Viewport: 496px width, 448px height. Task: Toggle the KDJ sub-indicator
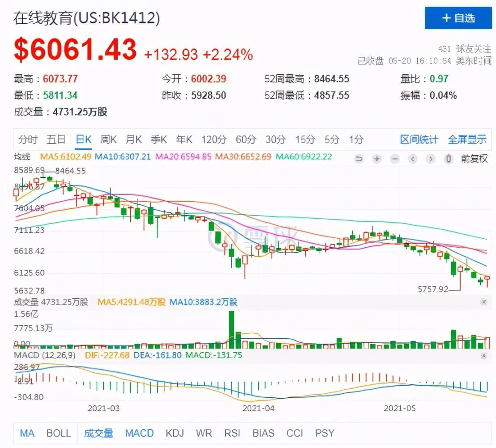[x=175, y=433]
